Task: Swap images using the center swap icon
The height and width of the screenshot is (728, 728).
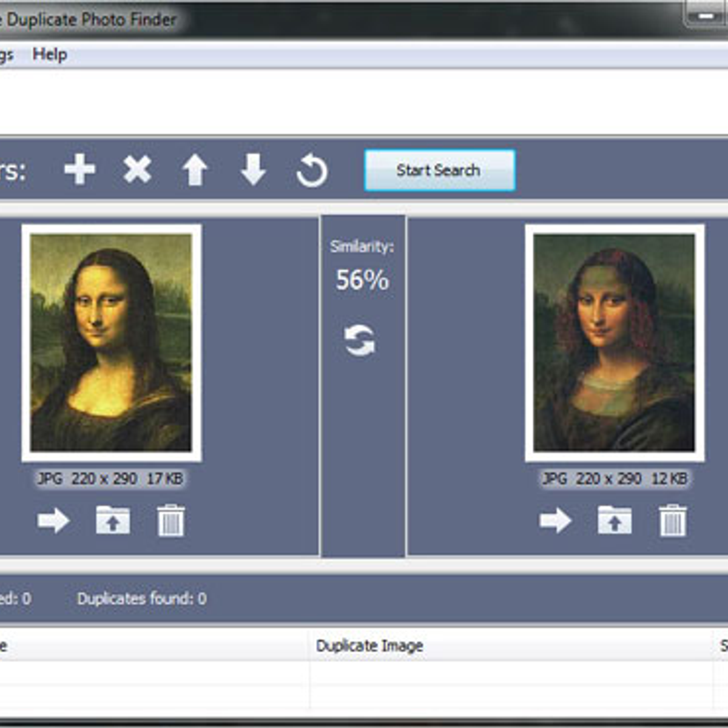Action: (x=360, y=340)
